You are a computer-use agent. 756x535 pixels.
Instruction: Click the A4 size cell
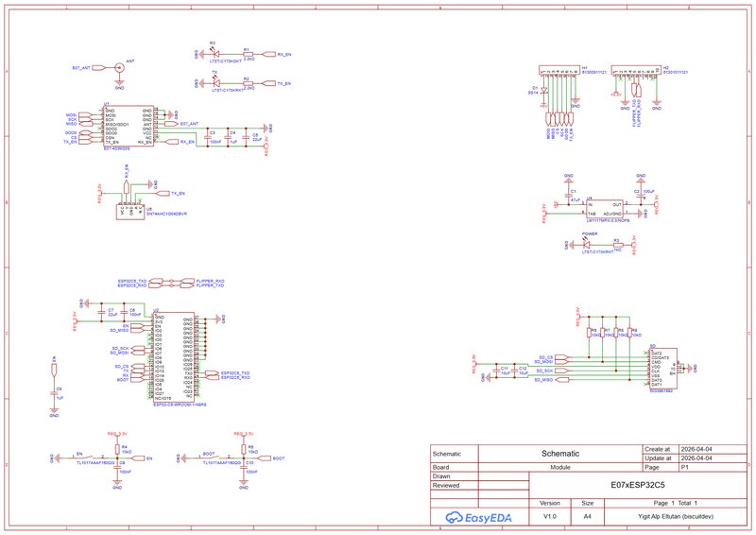pyautogui.click(x=587, y=516)
